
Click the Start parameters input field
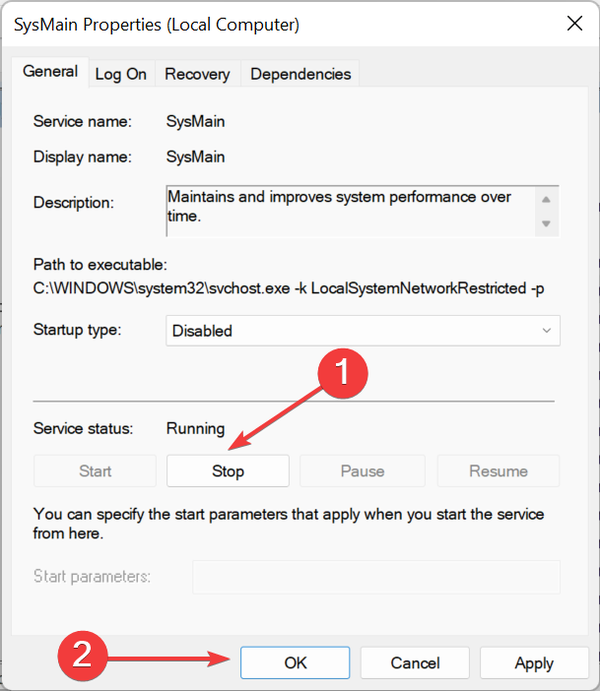pos(376,576)
